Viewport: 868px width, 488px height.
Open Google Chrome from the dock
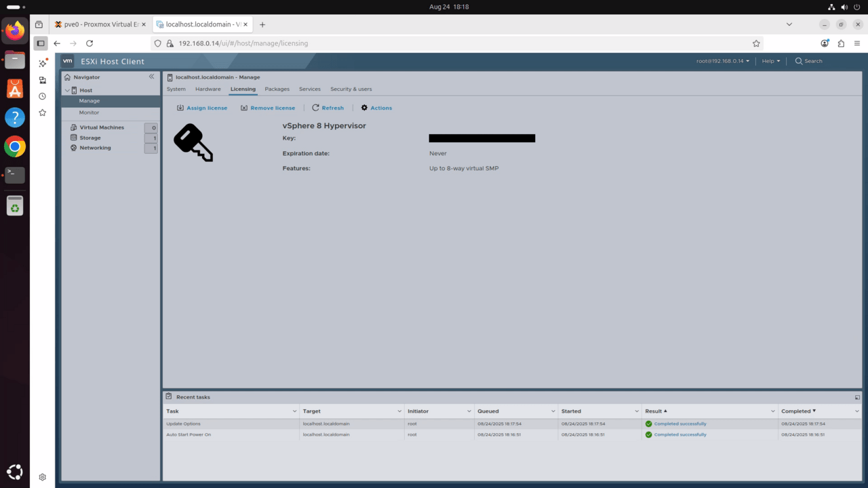15,146
